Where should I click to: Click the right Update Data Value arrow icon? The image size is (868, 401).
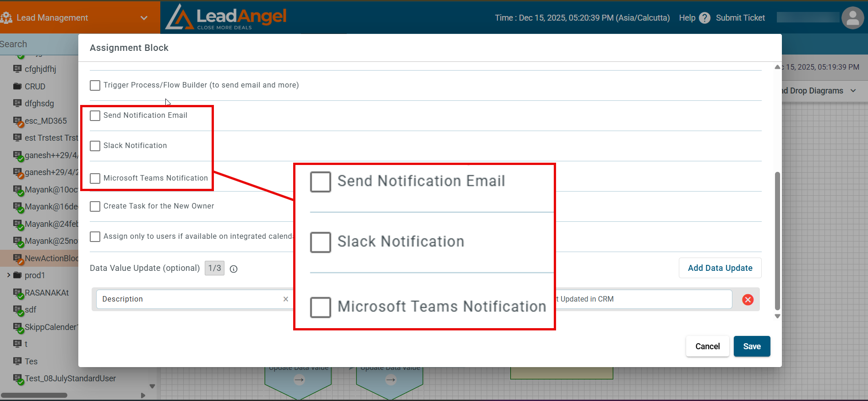point(391,379)
